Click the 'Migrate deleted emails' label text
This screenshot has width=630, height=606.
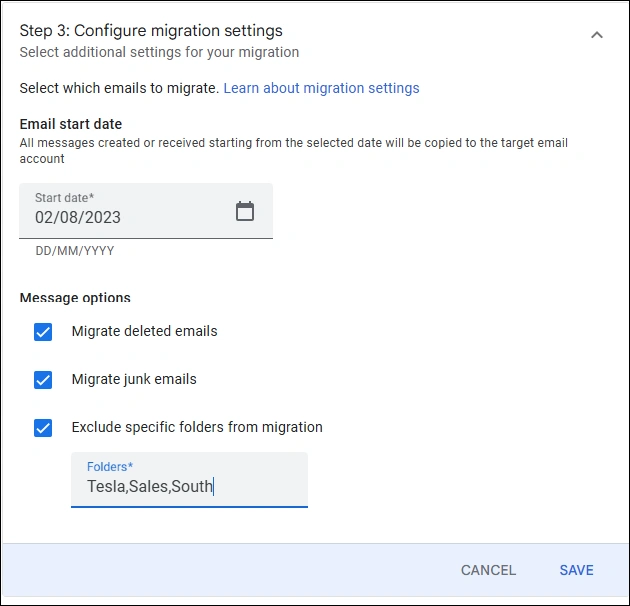tap(145, 331)
